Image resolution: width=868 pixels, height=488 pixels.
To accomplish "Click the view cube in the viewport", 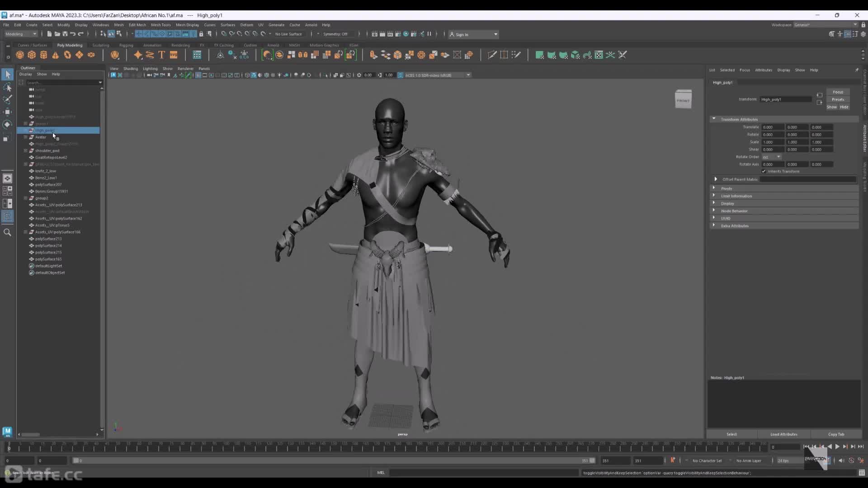I will (x=683, y=99).
